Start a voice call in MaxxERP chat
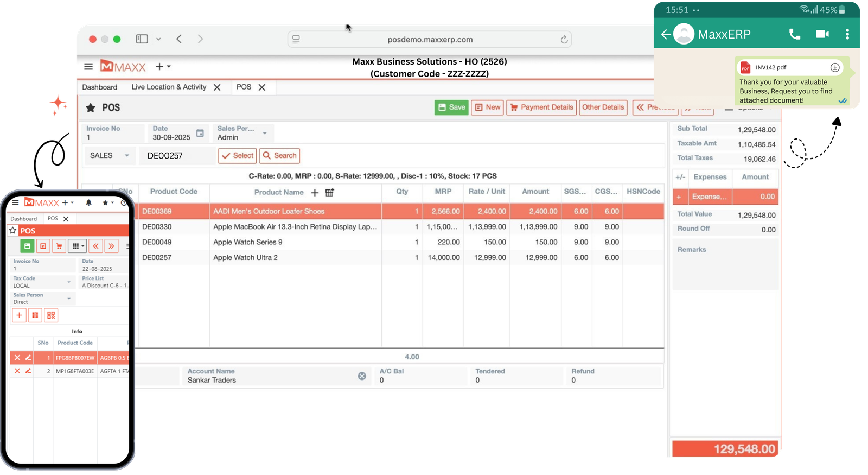The image size is (868, 475). (x=794, y=34)
